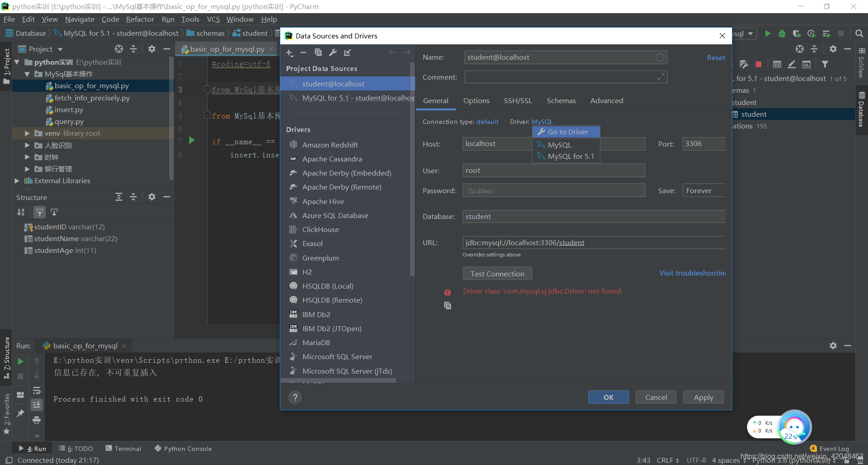
Task: Open Python Console tool window
Action: coord(183,448)
